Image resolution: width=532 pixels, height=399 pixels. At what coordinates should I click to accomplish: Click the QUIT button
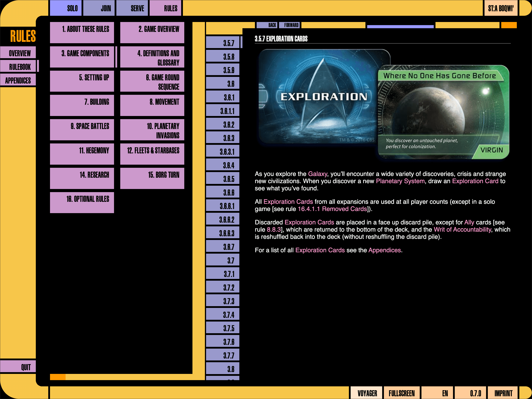tap(18, 366)
